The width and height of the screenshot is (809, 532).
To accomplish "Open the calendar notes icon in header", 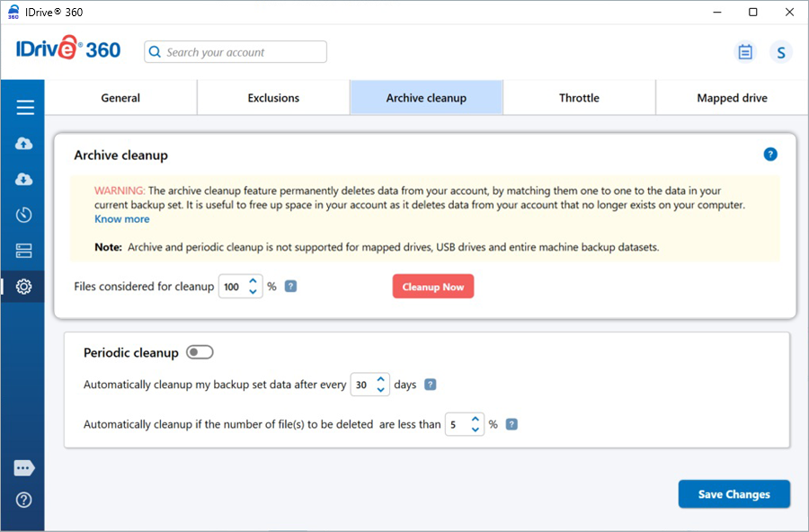I will click(x=745, y=52).
